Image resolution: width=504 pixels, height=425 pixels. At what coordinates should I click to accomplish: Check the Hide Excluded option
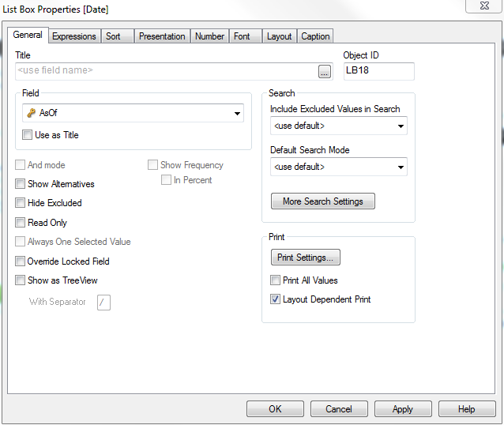tap(21, 203)
